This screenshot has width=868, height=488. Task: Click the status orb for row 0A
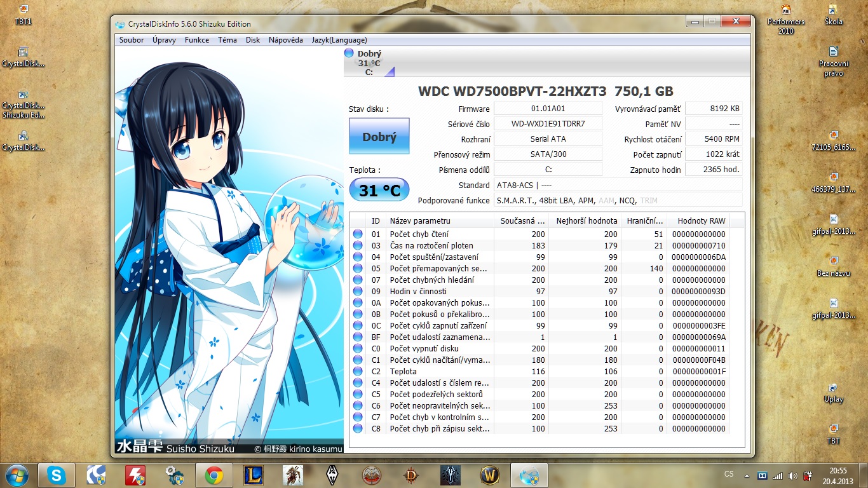click(358, 303)
